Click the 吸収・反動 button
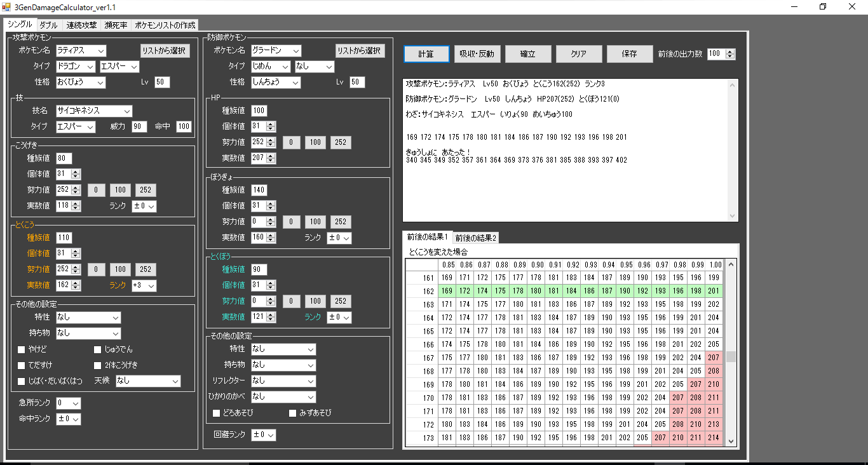The height and width of the screenshot is (465, 868). pos(477,54)
